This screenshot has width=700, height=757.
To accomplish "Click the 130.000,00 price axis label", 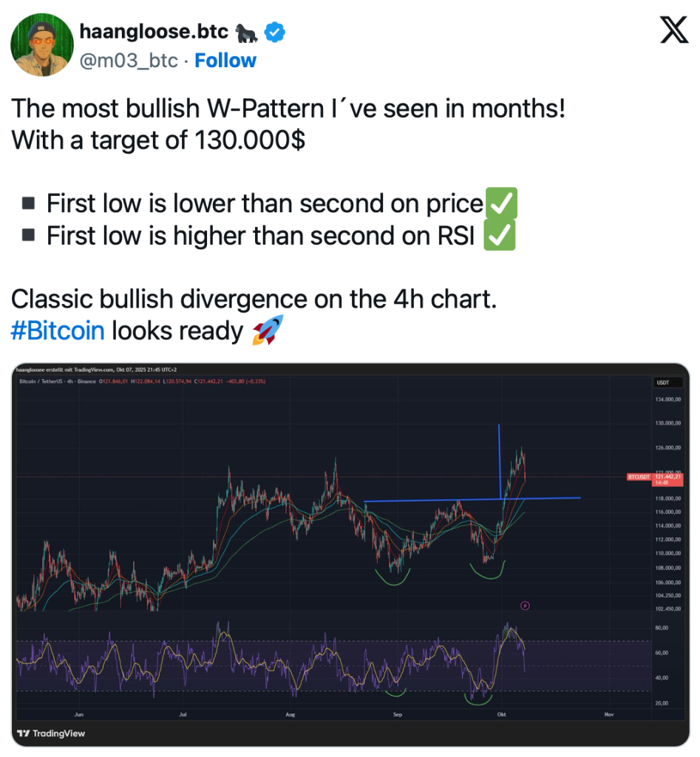I will click(667, 424).
